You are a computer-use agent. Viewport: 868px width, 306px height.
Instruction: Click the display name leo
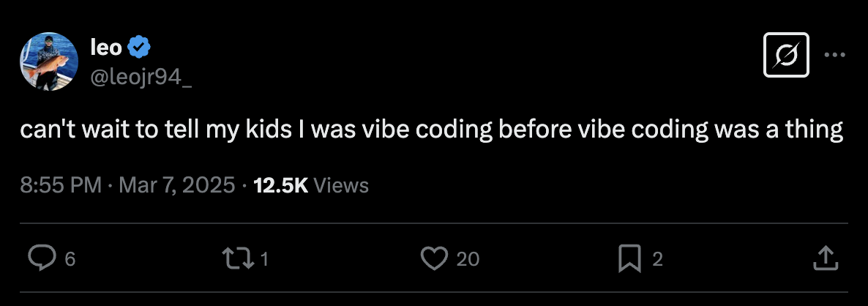[x=106, y=48]
